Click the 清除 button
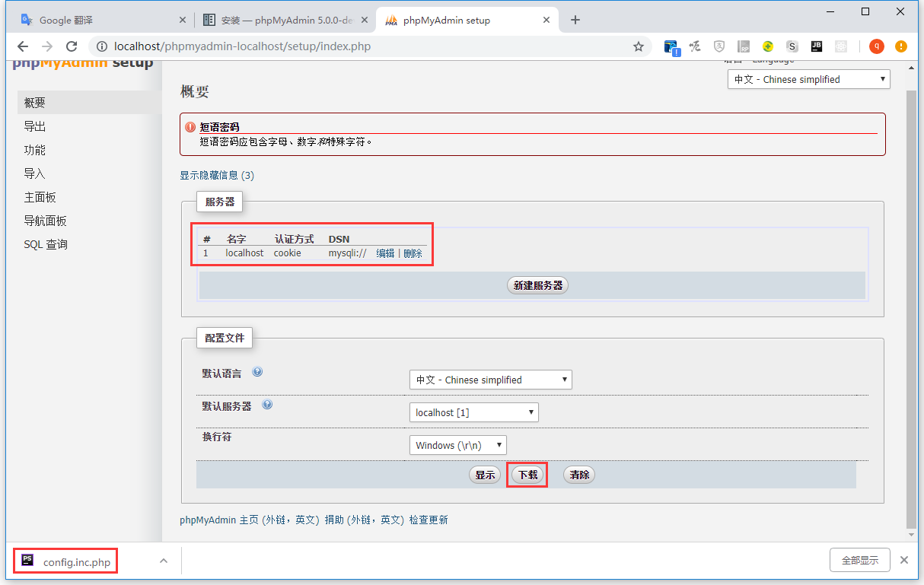Image resolution: width=924 pixels, height=585 pixels. 579,475
